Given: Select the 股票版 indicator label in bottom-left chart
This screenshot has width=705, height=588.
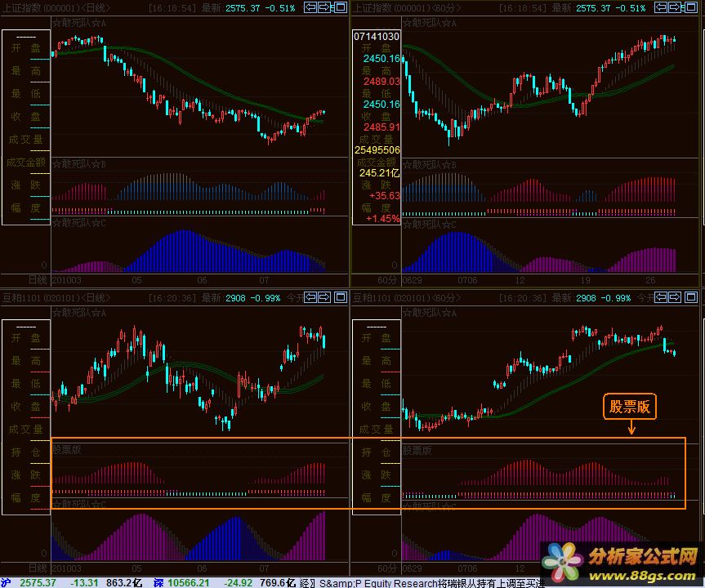Looking at the screenshot, I should 67,450.
